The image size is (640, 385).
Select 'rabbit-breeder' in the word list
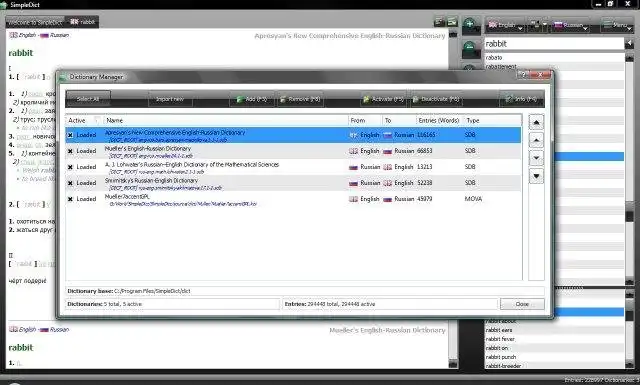[554, 366]
